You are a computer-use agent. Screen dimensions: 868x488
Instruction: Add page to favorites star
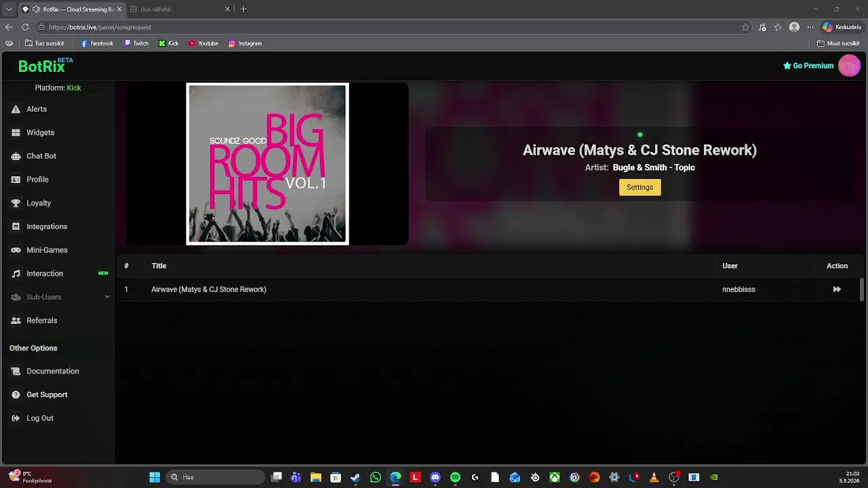point(745,27)
